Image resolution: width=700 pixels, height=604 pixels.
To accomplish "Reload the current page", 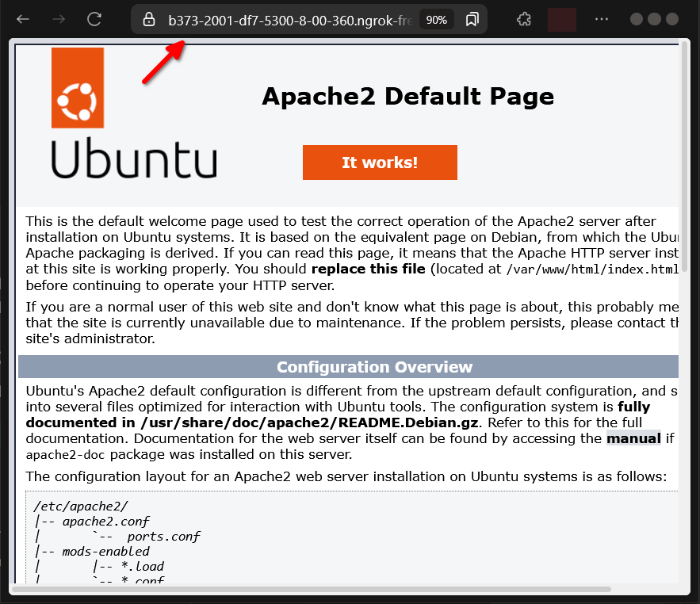I will pos(94,19).
